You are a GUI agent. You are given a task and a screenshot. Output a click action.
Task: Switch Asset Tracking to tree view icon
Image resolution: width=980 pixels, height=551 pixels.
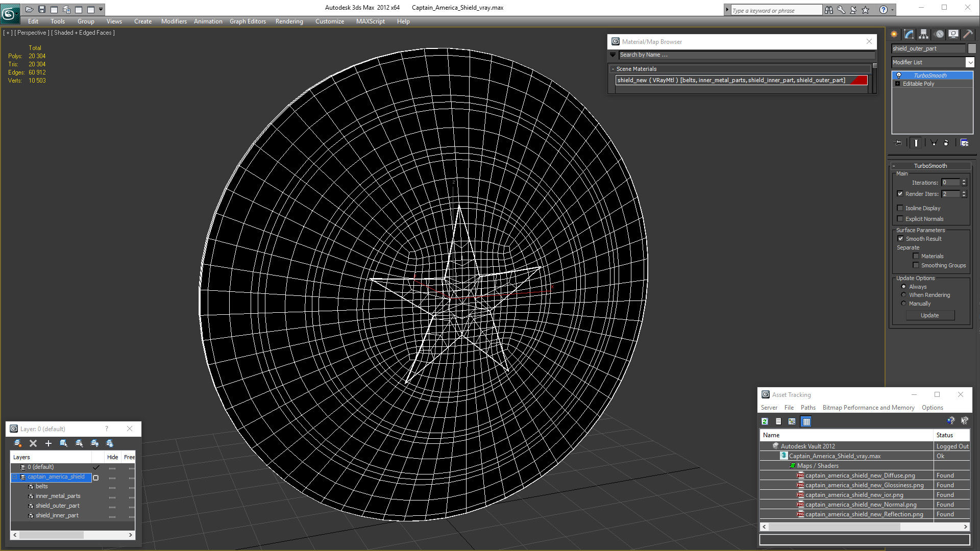pyautogui.click(x=792, y=421)
